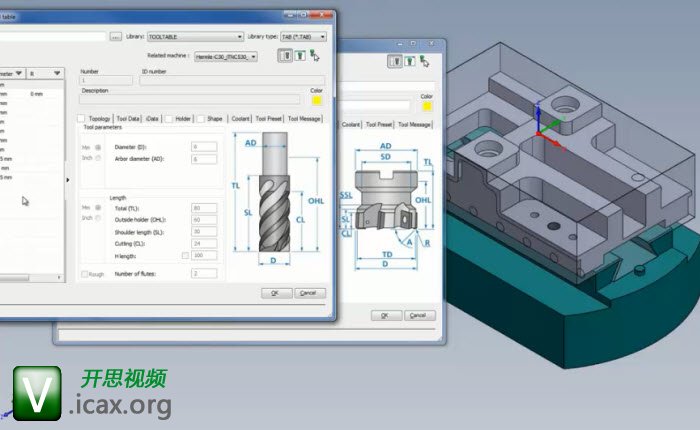
Task: Select the '0 mm' cell in tool list
Action: point(37,94)
